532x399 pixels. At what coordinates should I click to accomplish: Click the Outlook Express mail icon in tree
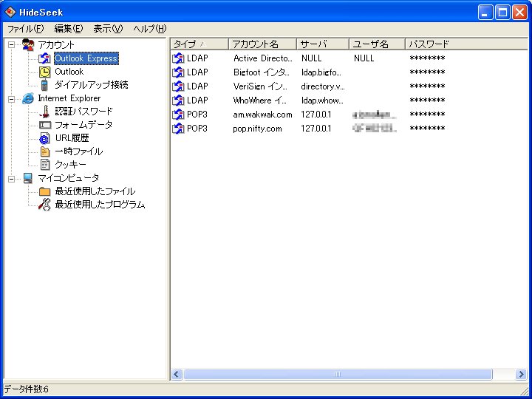tap(44, 58)
